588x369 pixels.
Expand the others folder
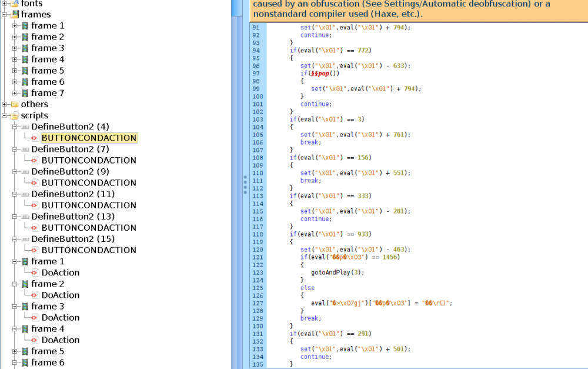[5, 104]
